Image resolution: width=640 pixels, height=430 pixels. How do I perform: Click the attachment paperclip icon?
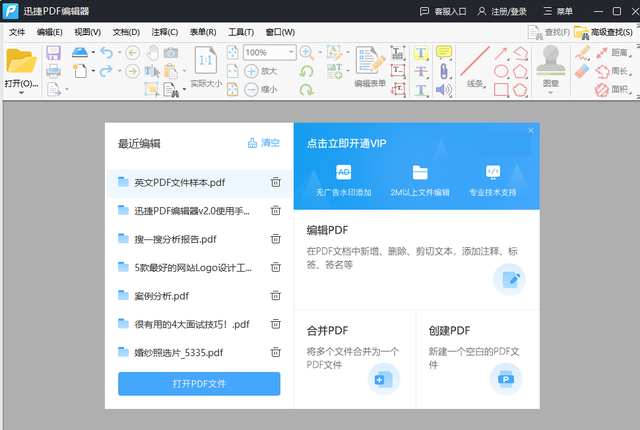click(444, 71)
